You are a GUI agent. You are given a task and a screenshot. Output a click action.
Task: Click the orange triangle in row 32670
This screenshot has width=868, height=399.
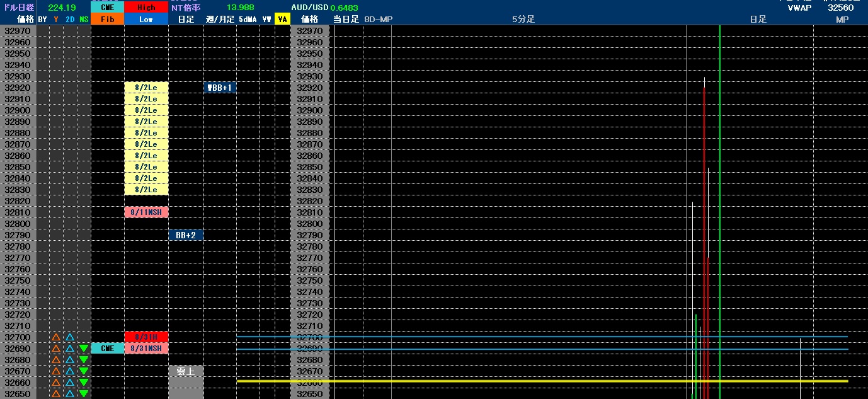coord(56,371)
